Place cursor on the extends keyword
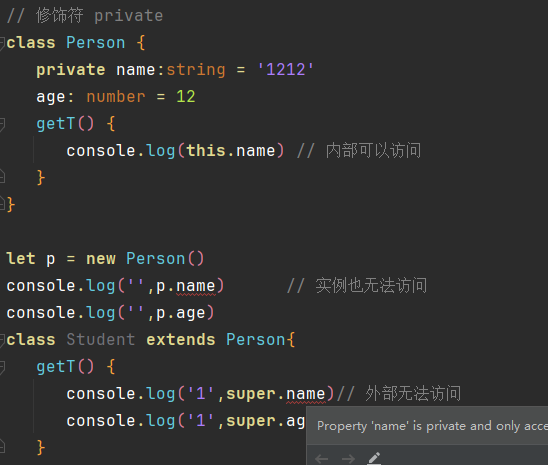548x465 pixels. tap(181, 340)
